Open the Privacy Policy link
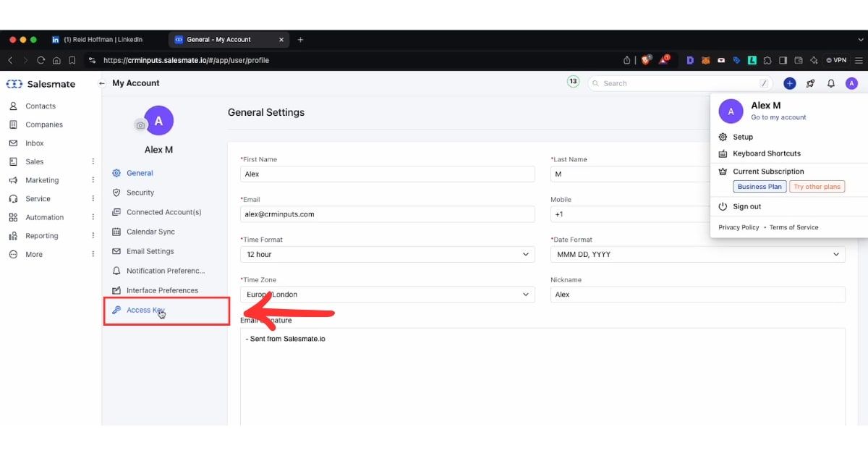The image size is (868, 456). click(739, 227)
